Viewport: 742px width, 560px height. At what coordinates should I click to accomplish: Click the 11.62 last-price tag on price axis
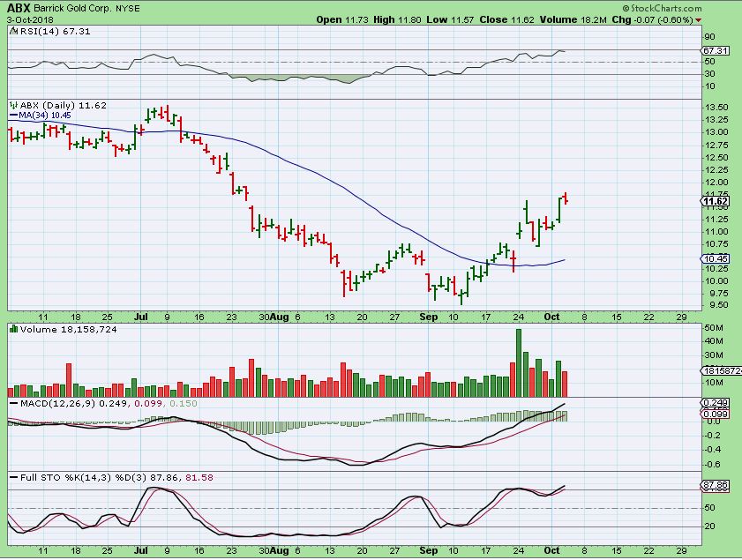click(715, 201)
